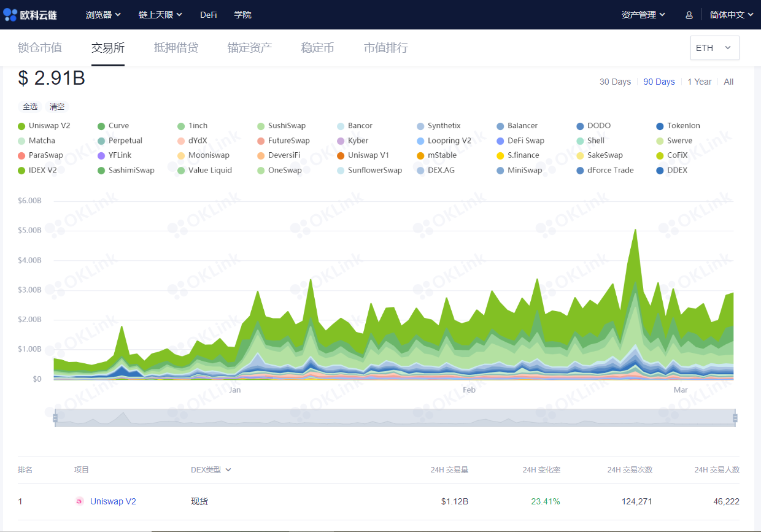Viewport: 761px width, 532px height.
Task: Click the purple YFLink legend dot
Action: [x=101, y=155]
